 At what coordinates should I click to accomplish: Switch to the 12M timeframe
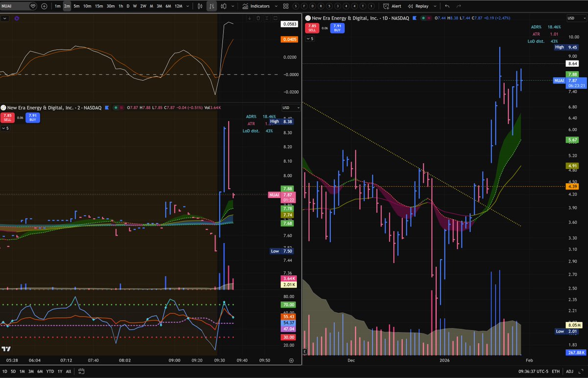click(x=178, y=6)
